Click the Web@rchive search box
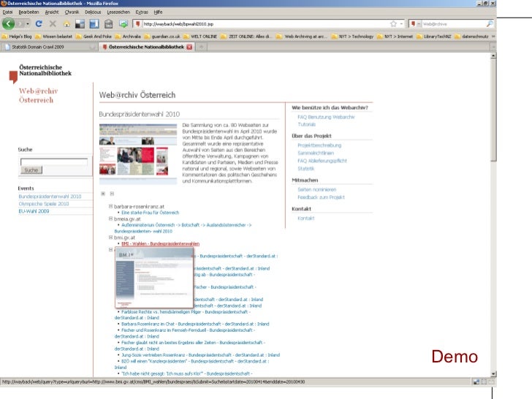 pyautogui.click(x=454, y=23)
